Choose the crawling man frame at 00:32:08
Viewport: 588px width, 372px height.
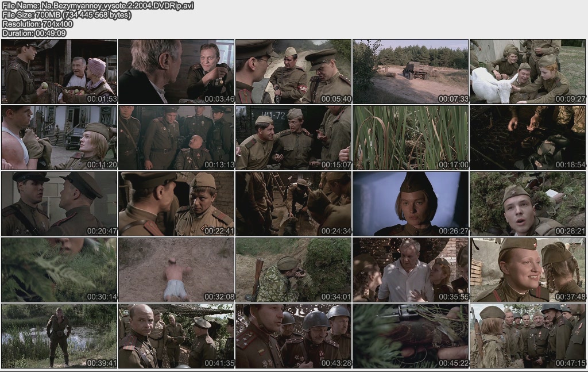tap(176, 270)
